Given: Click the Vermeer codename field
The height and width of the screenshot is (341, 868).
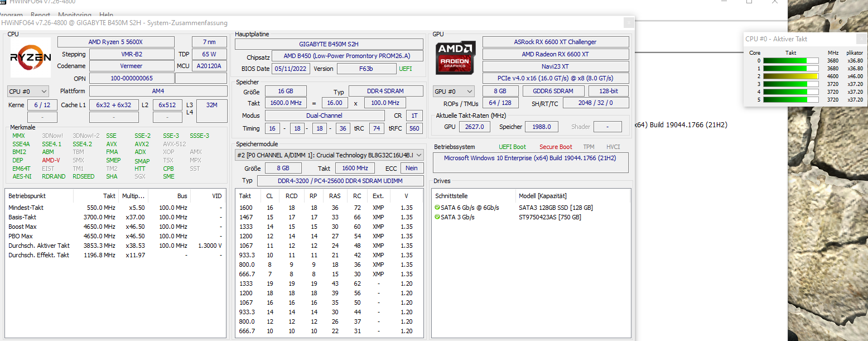Looking at the screenshot, I should click(x=131, y=66).
